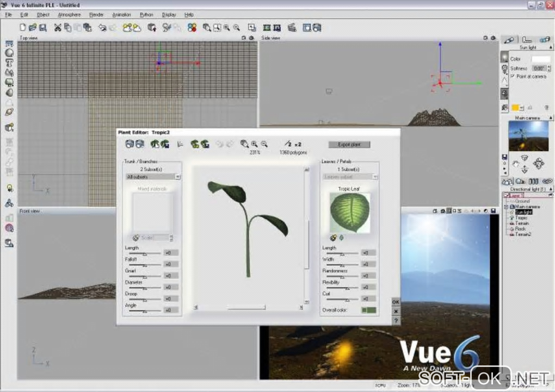Collapse the Main camera panel arrow
The width and height of the screenshot is (555, 392).
(551, 118)
